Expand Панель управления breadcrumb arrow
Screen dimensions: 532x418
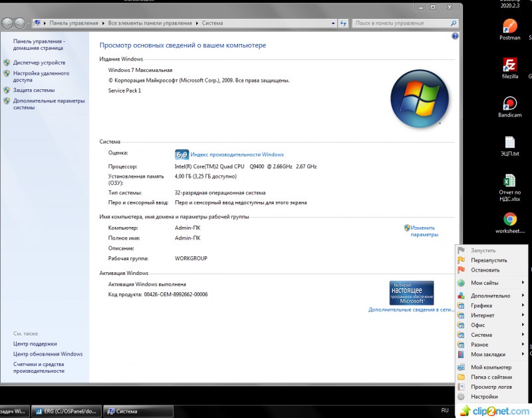tap(103, 23)
